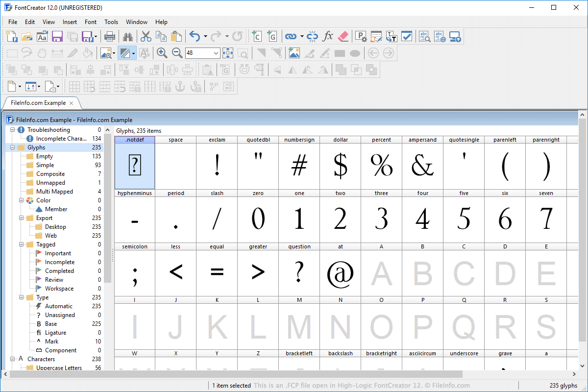Zoom in with the plus magnifier
Image resolution: width=588 pixels, height=392 pixels.
tap(162, 53)
